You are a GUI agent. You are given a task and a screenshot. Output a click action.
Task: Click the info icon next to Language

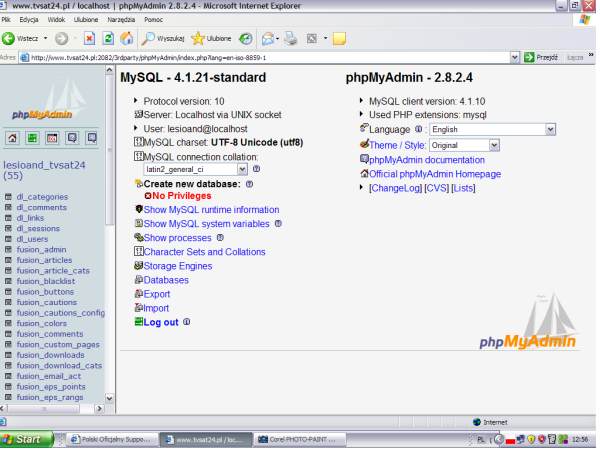tap(419, 129)
